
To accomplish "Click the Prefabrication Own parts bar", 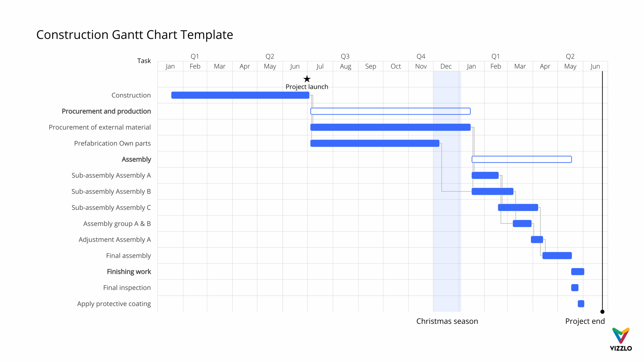I will tap(375, 143).
